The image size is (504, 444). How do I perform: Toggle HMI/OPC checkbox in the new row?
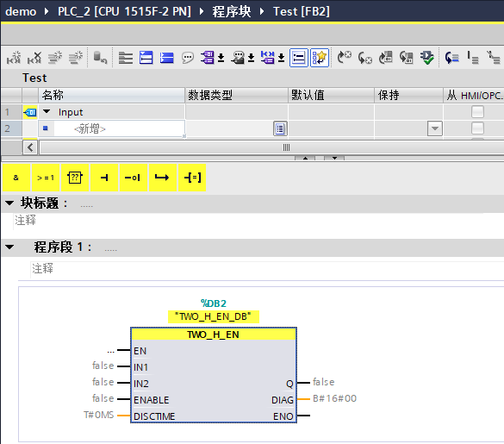(x=477, y=128)
